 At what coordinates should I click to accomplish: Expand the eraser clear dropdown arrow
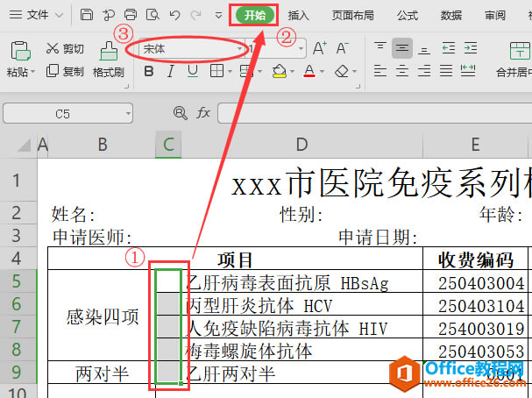(x=355, y=72)
